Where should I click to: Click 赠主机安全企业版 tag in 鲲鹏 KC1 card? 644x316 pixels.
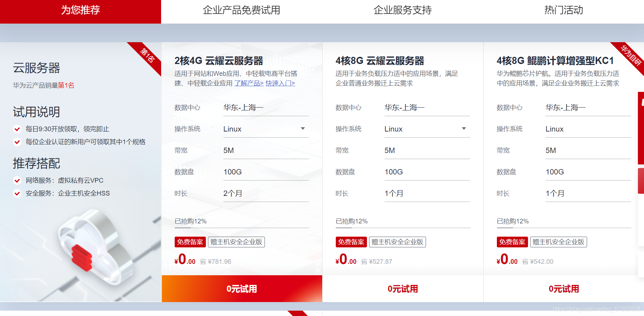(x=558, y=242)
